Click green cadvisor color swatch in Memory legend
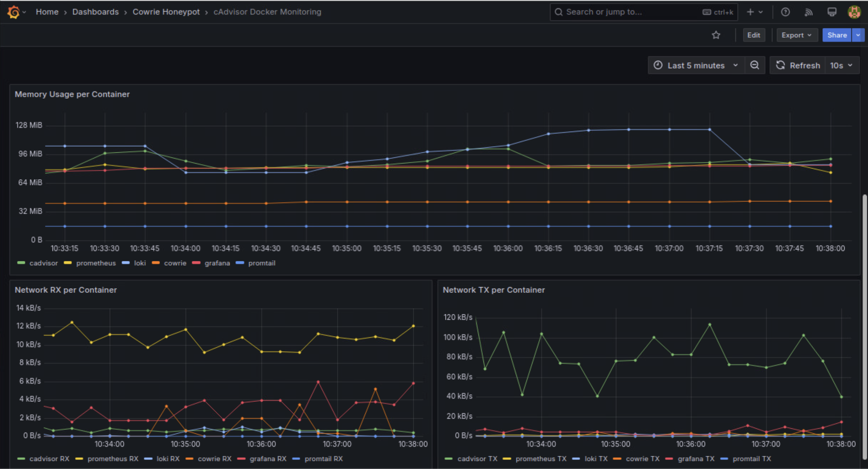868x469 pixels. click(21, 263)
